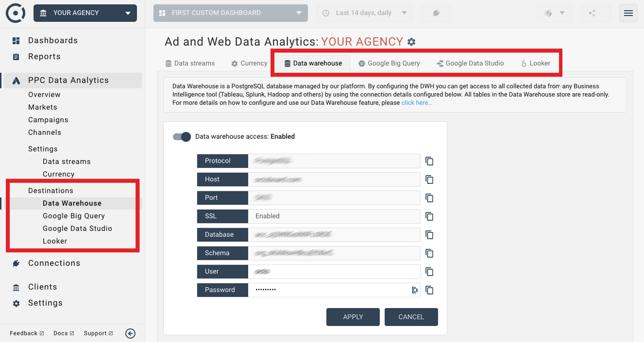644x342 pixels.
Task: Open the hamburger menu
Action: click(x=628, y=13)
